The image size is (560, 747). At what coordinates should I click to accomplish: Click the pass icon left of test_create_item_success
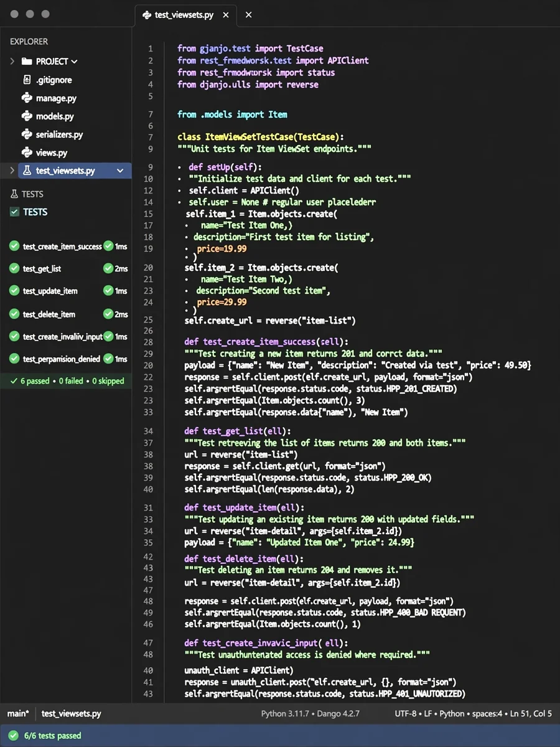(x=14, y=247)
